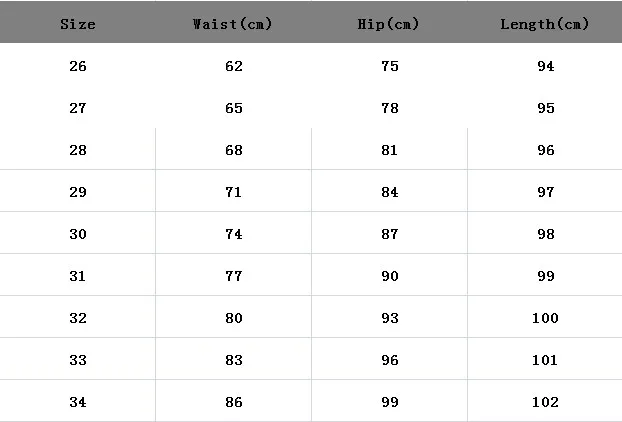Select size 34 cell
The height and width of the screenshot is (422, 622).
pyautogui.click(x=78, y=402)
